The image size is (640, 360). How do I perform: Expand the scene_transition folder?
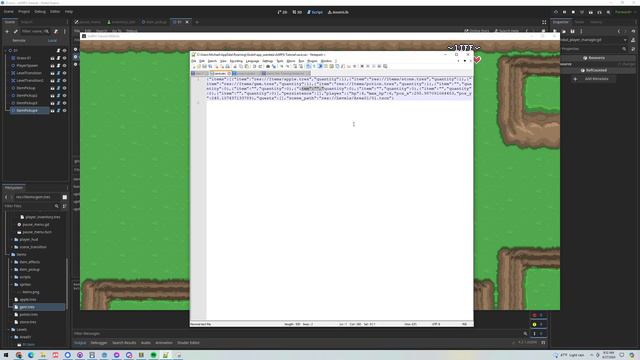[12, 247]
